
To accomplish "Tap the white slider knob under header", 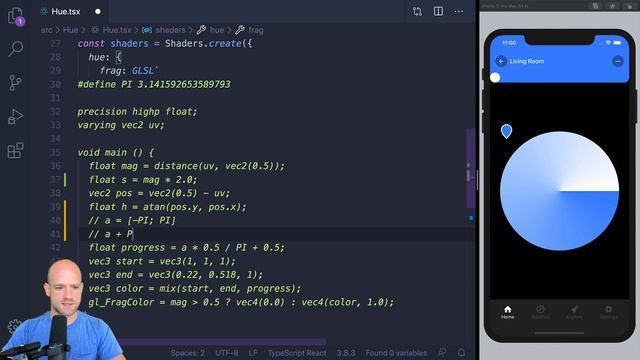I will [x=495, y=77].
